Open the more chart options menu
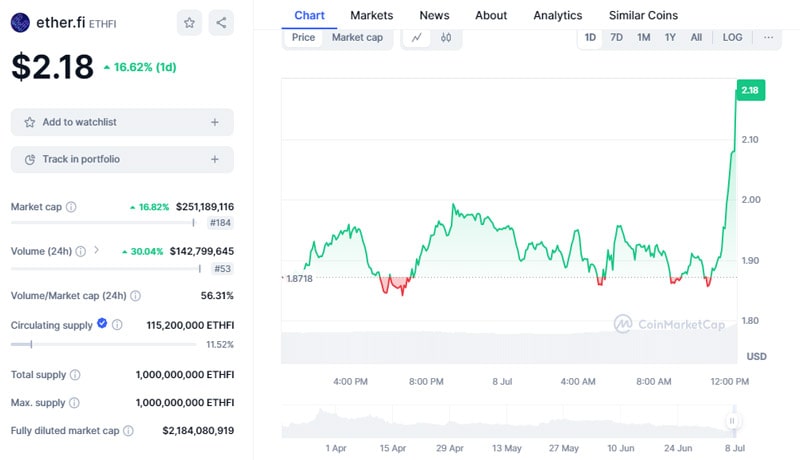This screenshot has width=800, height=460. click(768, 37)
